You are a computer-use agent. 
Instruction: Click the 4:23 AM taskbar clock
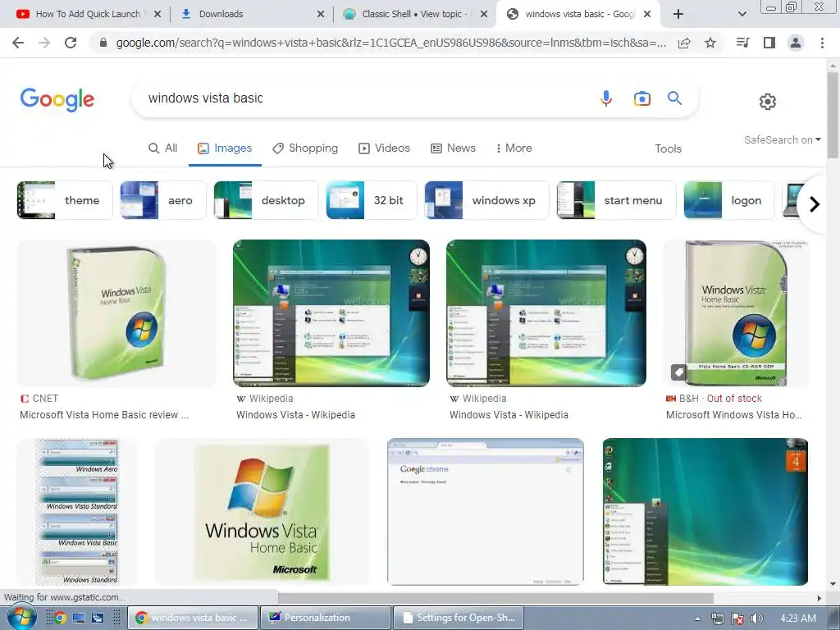pos(798,619)
